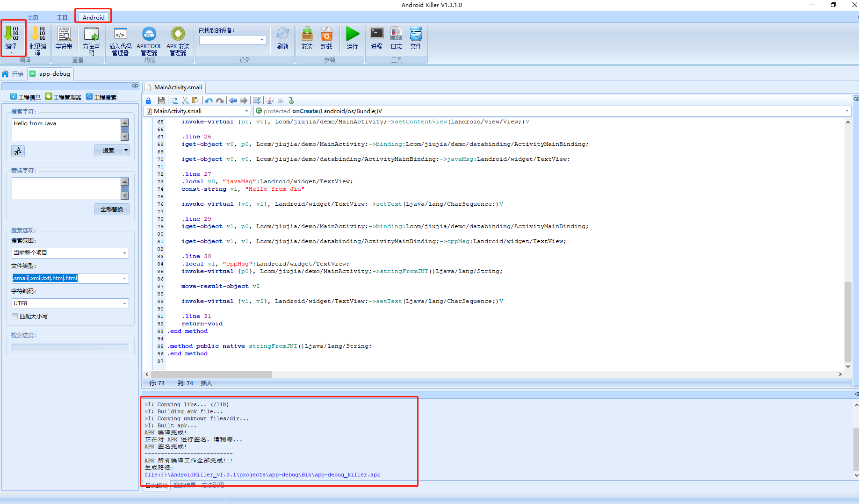Open the APKTOOL 管理器

pyautogui.click(x=149, y=40)
